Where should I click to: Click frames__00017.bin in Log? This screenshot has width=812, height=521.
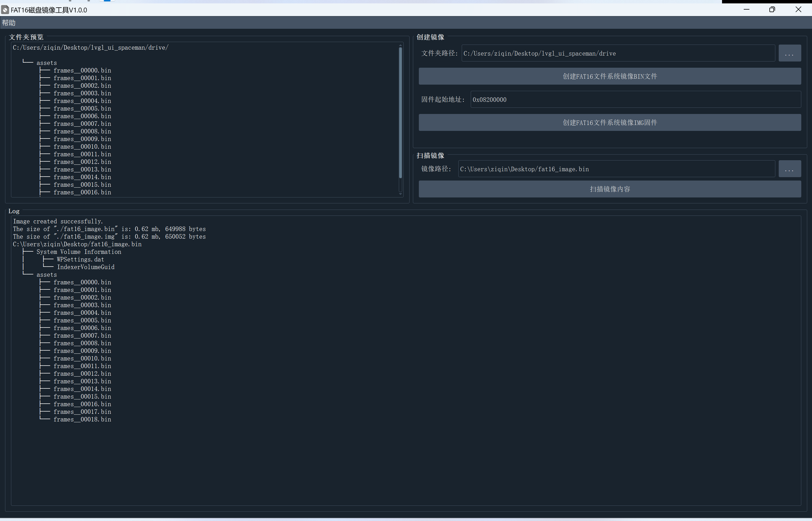click(82, 412)
